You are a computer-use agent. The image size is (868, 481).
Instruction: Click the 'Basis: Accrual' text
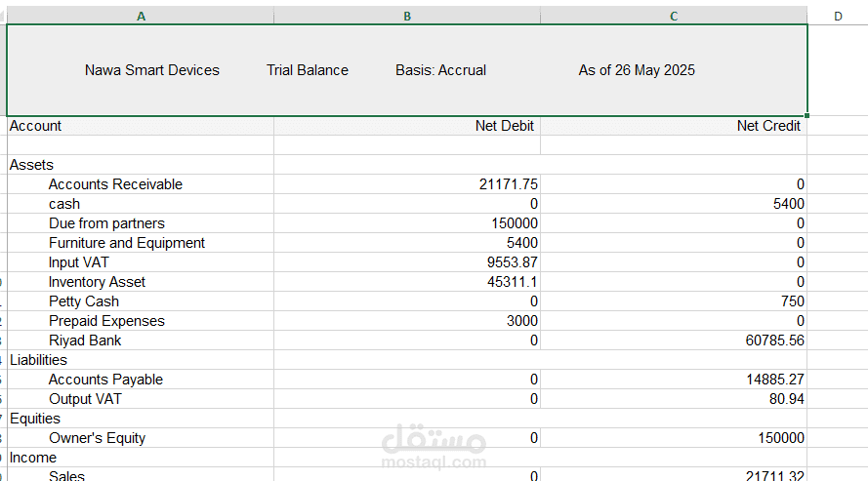(440, 70)
